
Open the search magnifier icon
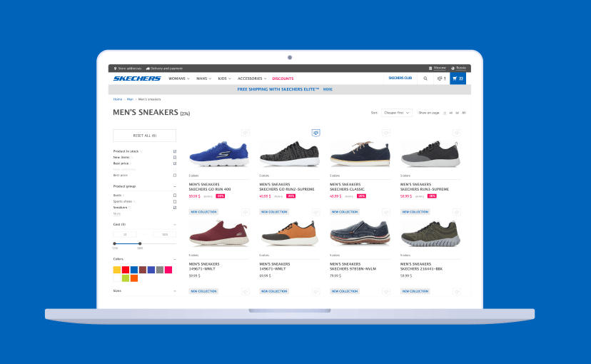[x=425, y=79]
